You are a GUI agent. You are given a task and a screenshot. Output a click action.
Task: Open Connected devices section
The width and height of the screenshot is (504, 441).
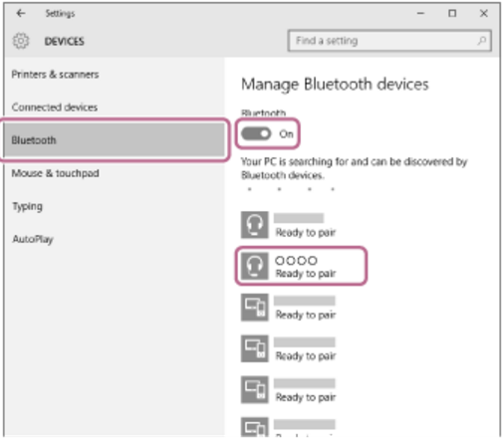click(x=55, y=108)
